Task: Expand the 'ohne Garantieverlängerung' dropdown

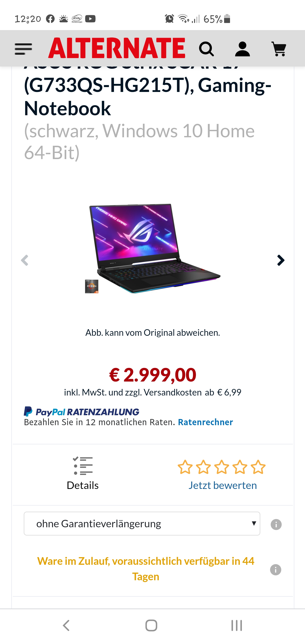Action: [x=142, y=523]
